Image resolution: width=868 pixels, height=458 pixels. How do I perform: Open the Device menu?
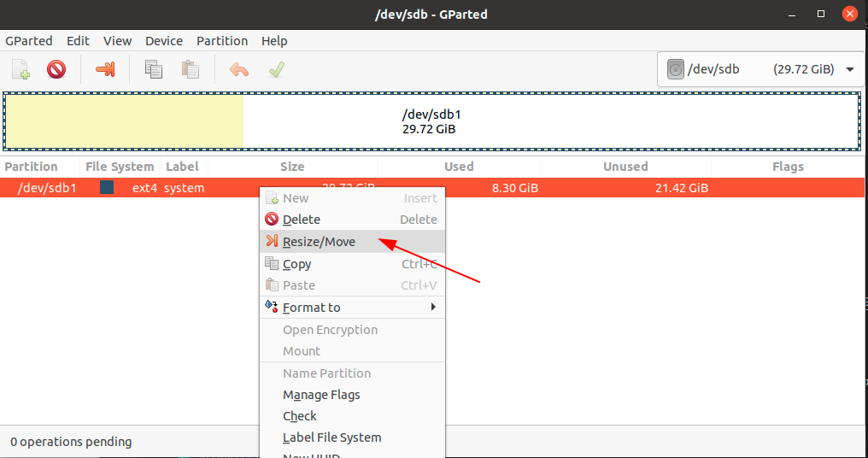coord(164,41)
